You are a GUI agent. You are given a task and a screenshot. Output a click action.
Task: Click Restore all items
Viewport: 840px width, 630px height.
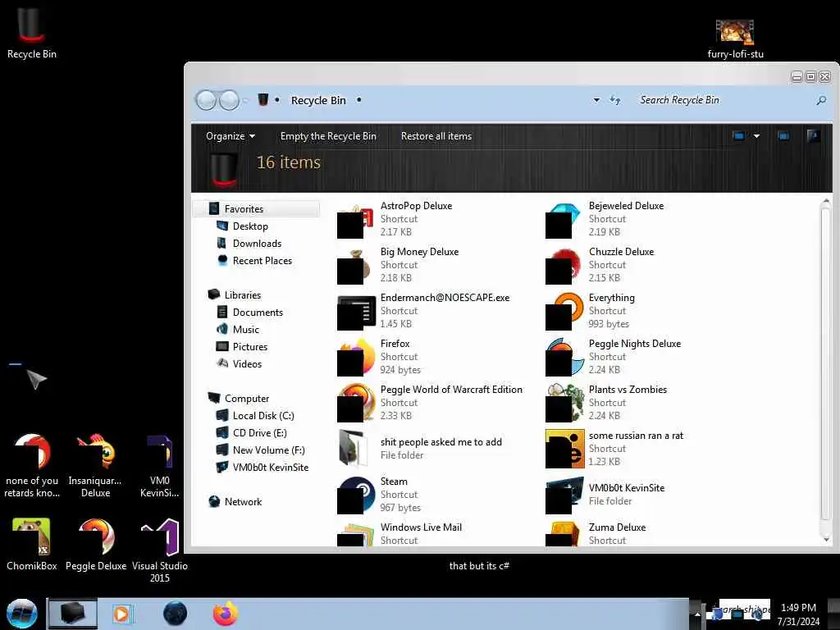[x=436, y=136]
